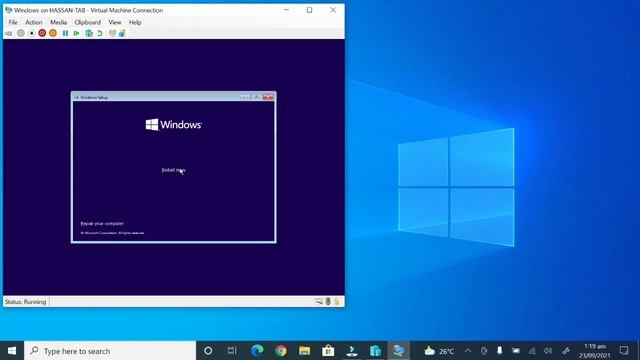Minimize the Virtual Machine Connection window

tap(287, 10)
